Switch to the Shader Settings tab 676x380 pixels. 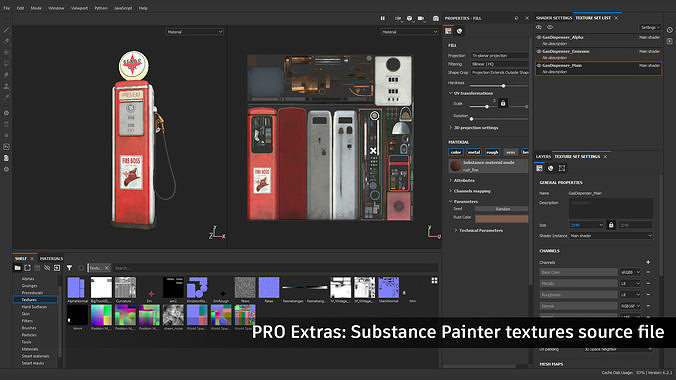pos(554,18)
